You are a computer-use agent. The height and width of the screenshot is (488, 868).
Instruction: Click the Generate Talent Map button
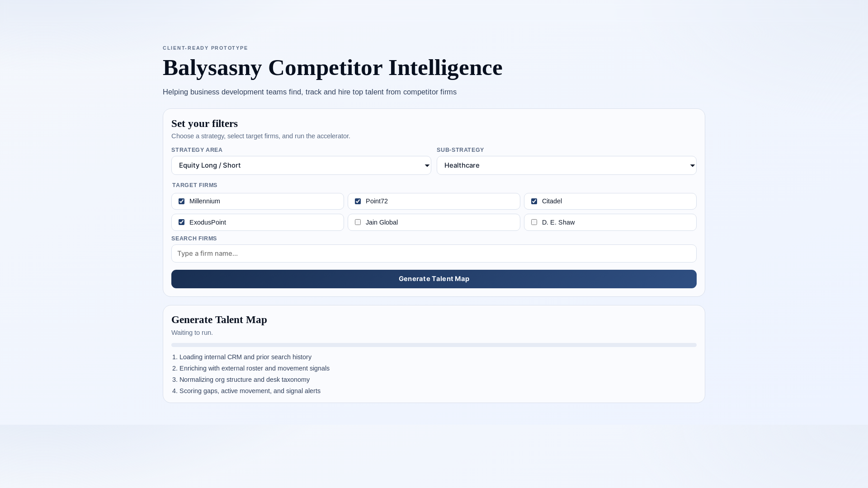(x=434, y=279)
